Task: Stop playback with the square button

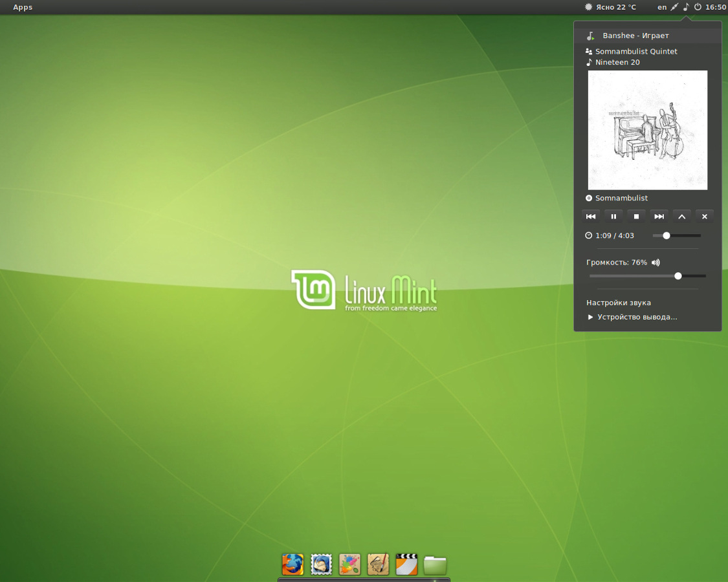Action: (x=636, y=216)
